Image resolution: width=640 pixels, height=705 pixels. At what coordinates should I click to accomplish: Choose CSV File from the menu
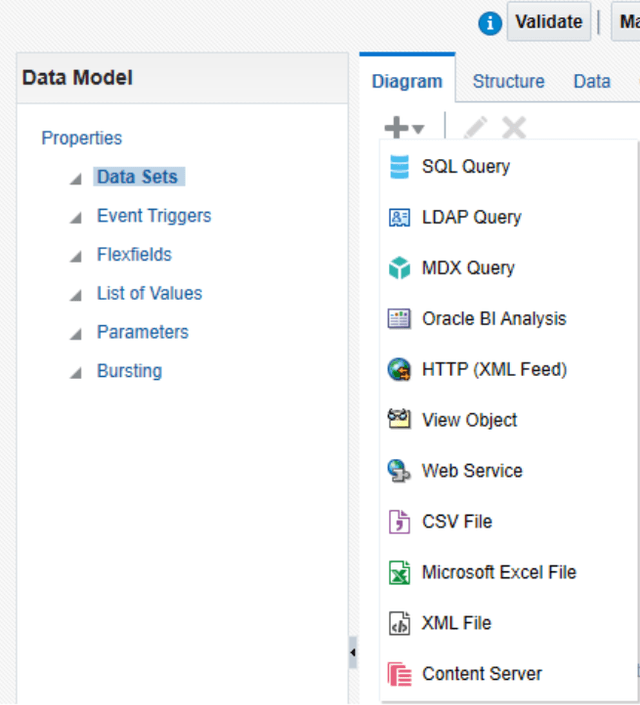(x=457, y=522)
